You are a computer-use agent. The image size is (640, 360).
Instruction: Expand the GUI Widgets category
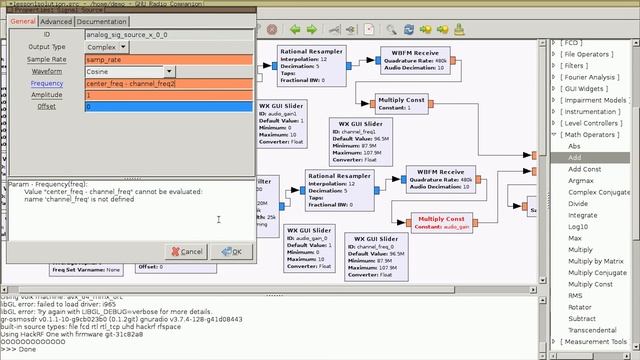click(x=554, y=88)
